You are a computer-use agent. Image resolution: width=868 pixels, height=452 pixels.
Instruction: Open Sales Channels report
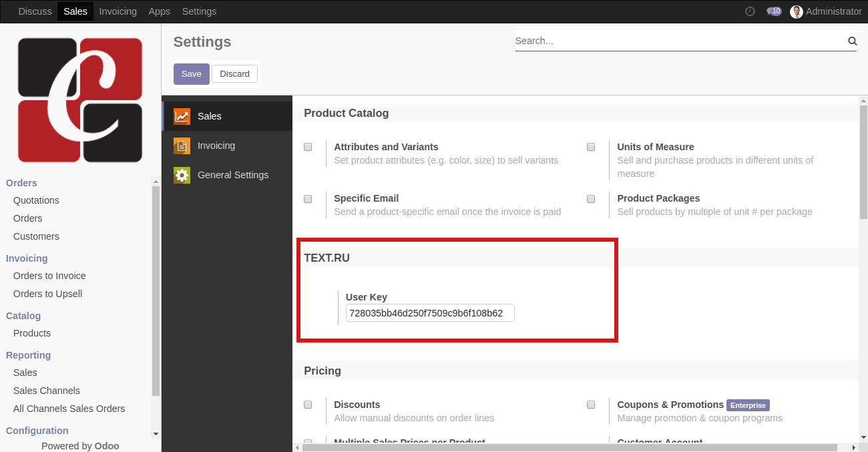[x=47, y=391]
